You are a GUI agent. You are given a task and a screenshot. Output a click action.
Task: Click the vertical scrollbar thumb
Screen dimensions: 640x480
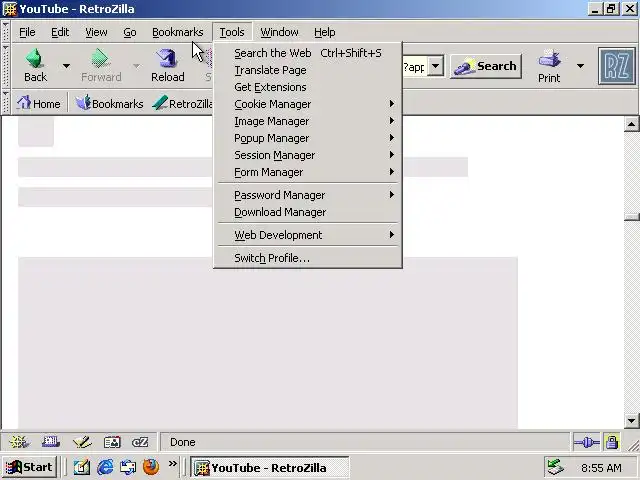tap(631, 217)
